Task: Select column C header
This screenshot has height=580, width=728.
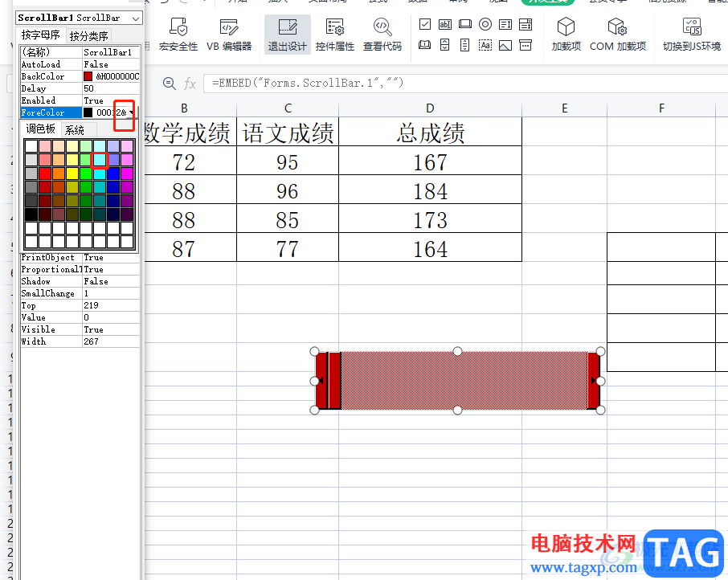Action: point(288,108)
